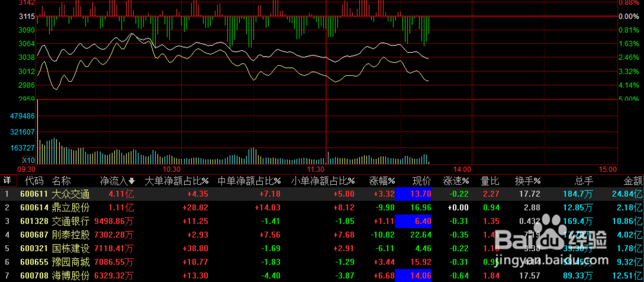Click amount value 12.51亿
Viewport: 644px width, 282px height.
click(x=628, y=276)
